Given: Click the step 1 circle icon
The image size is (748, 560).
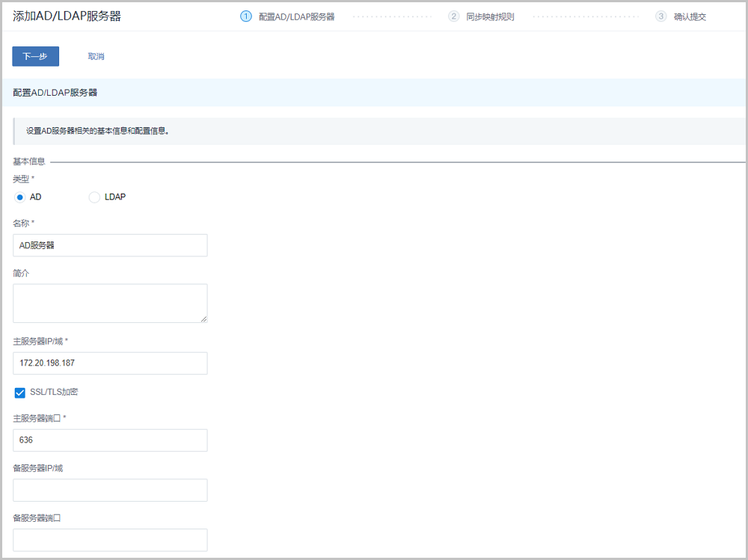Looking at the screenshot, I should 246,16.
